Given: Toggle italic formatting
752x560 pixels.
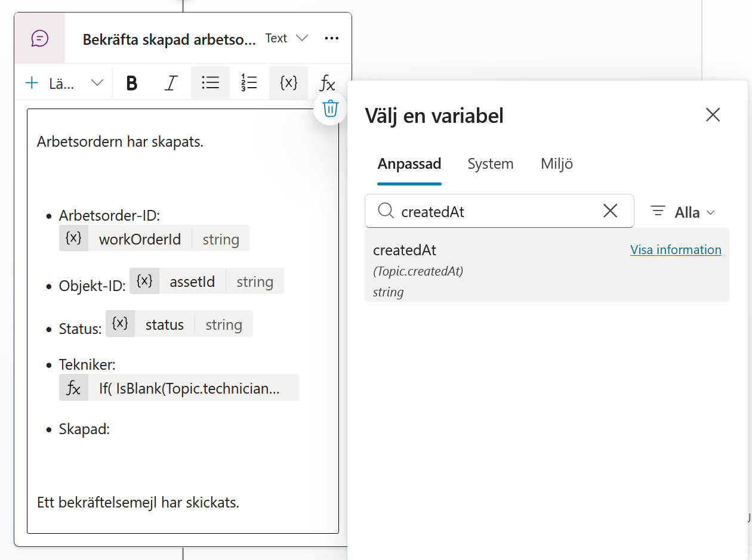Looking at the screenshot, I should point(171,83).
